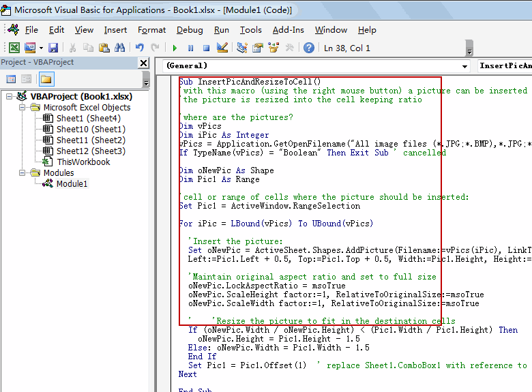Collapse the Microsoft Excel Objects folder
532x392 pixels.
22,108
